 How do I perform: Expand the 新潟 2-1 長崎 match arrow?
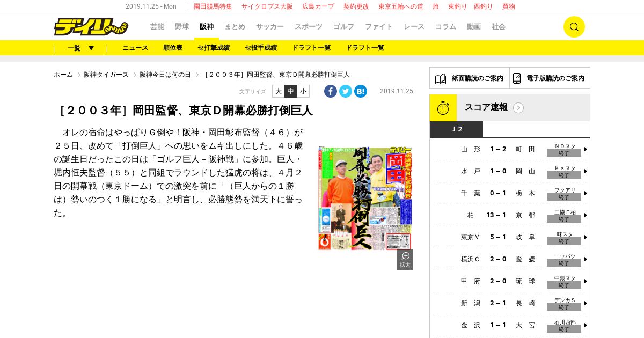586,303
